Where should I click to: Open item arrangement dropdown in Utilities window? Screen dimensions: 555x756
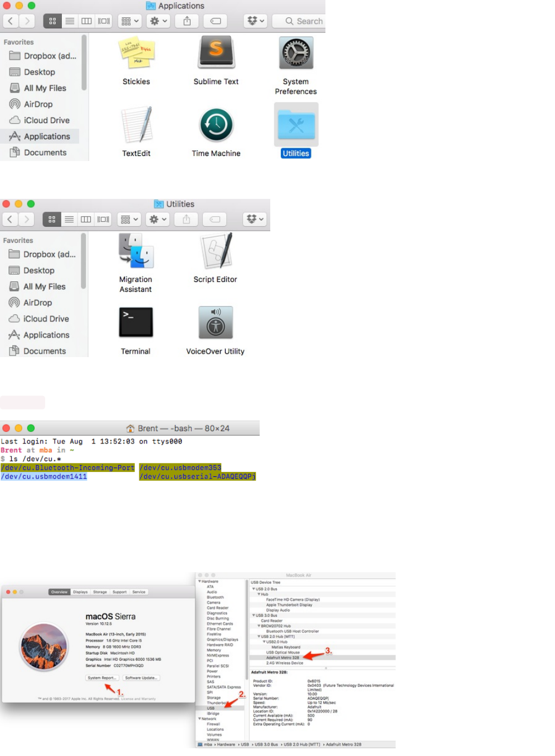coord(129,220)
